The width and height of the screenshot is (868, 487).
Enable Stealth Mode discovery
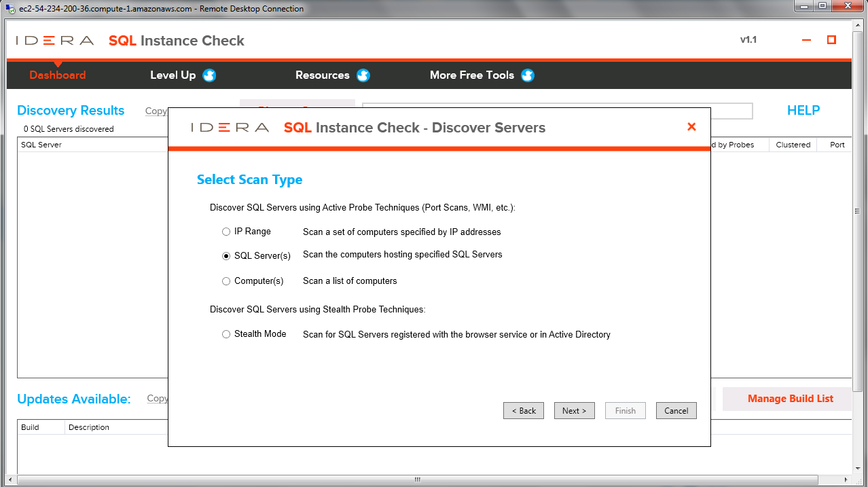(x=225, y=333)
